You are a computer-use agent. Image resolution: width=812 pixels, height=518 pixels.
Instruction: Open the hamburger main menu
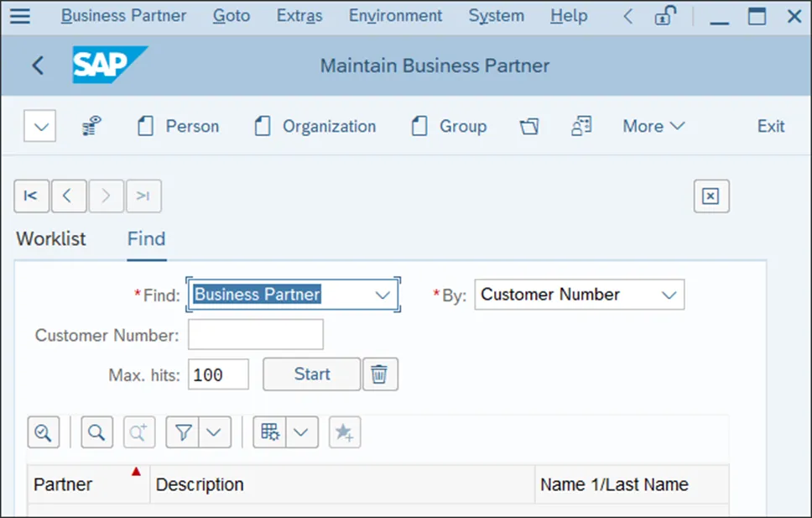point(19,16)
